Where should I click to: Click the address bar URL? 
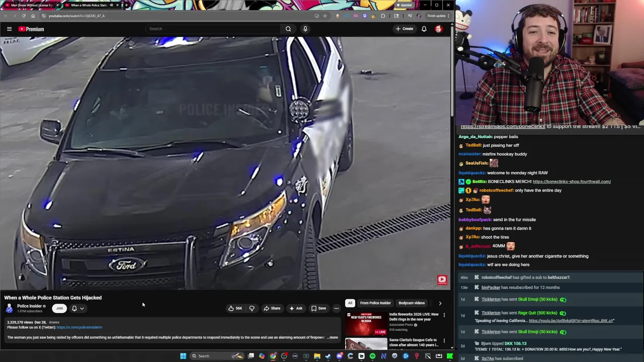76,16
